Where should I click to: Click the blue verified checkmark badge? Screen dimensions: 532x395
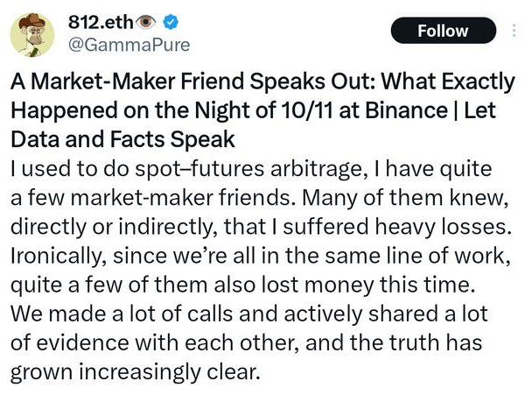(x=171, y=23)
